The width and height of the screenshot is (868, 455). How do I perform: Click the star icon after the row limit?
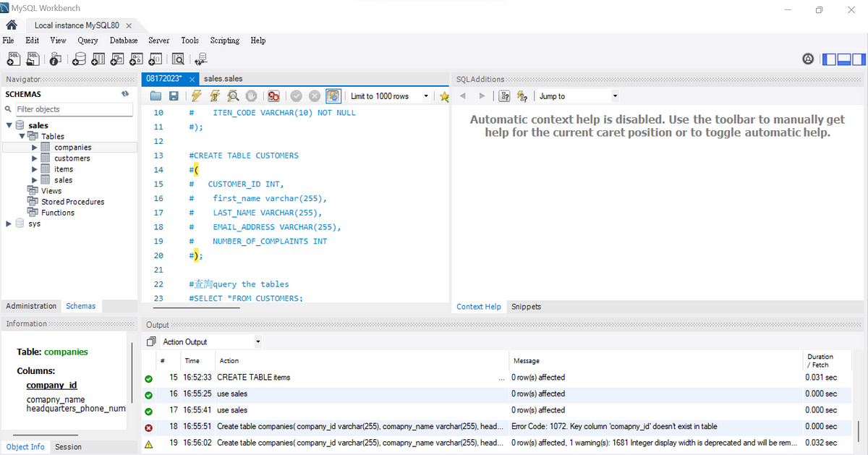pos(444,96)
